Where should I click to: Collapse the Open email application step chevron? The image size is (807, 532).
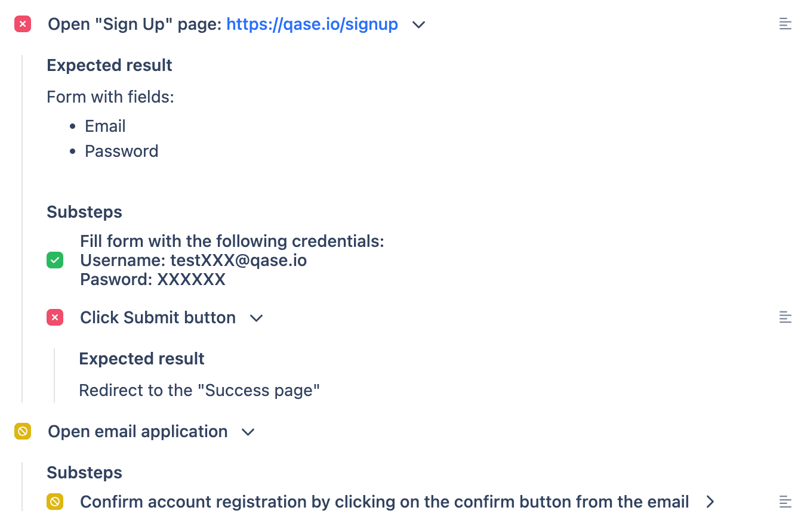(248, 432)
